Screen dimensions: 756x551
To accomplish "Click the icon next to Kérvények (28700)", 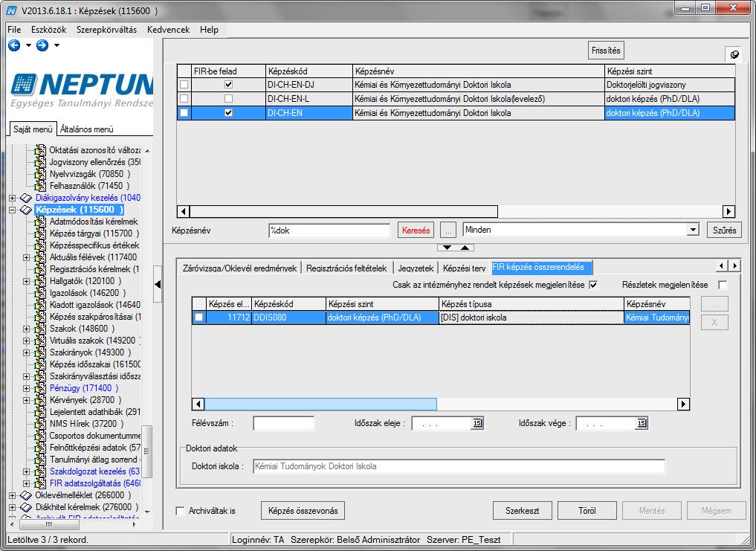I will click(40, 400).
